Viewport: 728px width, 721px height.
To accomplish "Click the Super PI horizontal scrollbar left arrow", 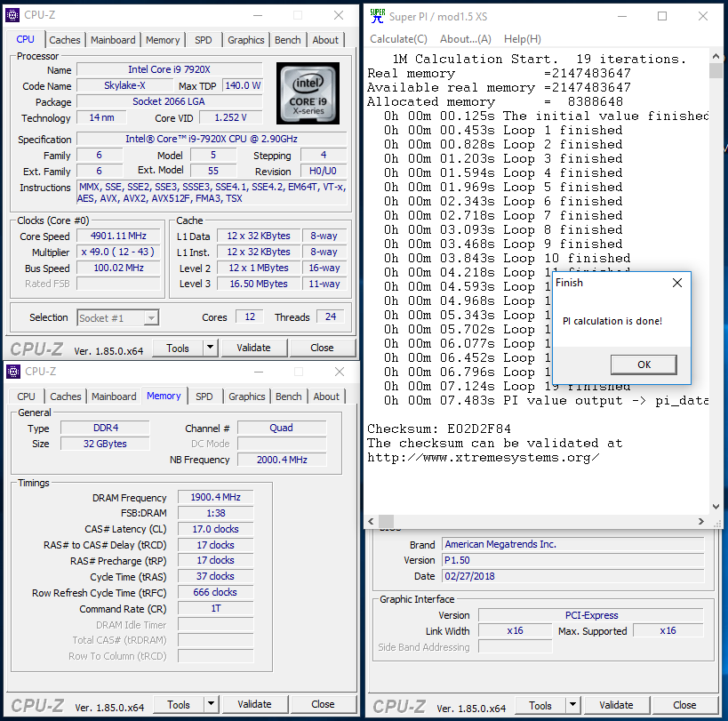I will (371, 521).
